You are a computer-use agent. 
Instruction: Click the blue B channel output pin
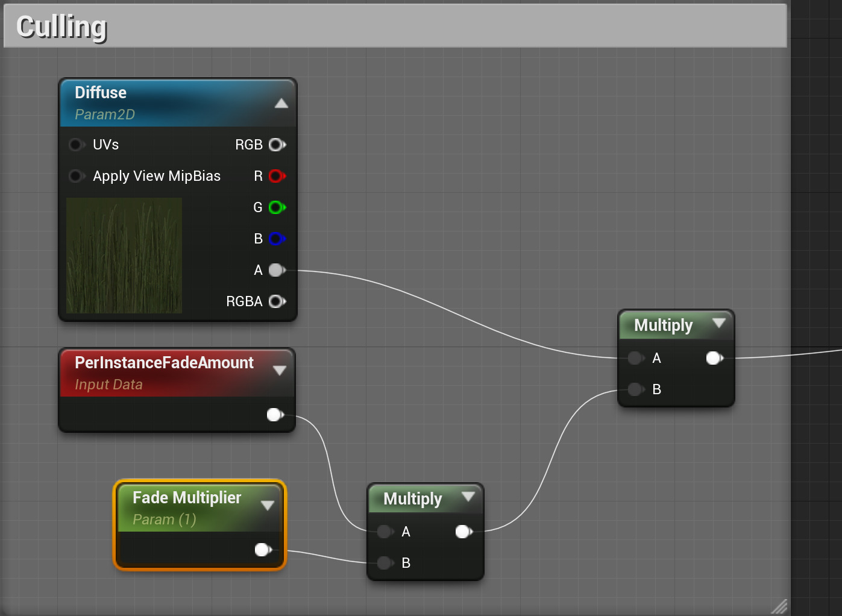277,239
